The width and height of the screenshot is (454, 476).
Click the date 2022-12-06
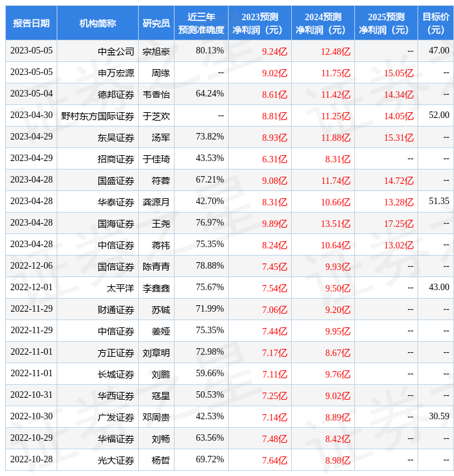(x=31, y=265)
